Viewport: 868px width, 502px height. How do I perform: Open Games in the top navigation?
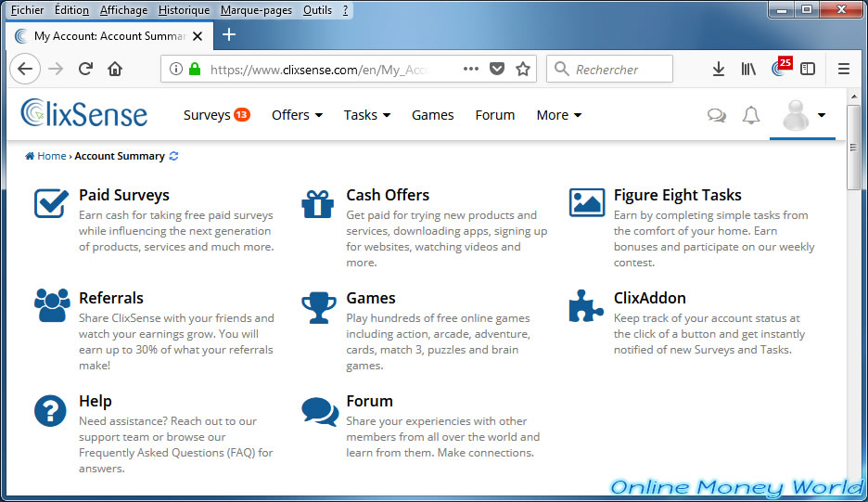pos(432,115)
